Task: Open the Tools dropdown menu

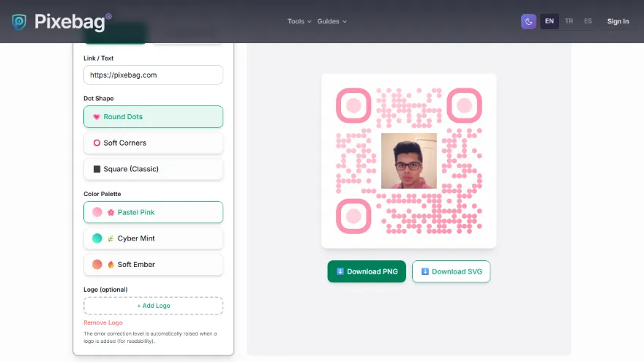Action: coord(299,21)
